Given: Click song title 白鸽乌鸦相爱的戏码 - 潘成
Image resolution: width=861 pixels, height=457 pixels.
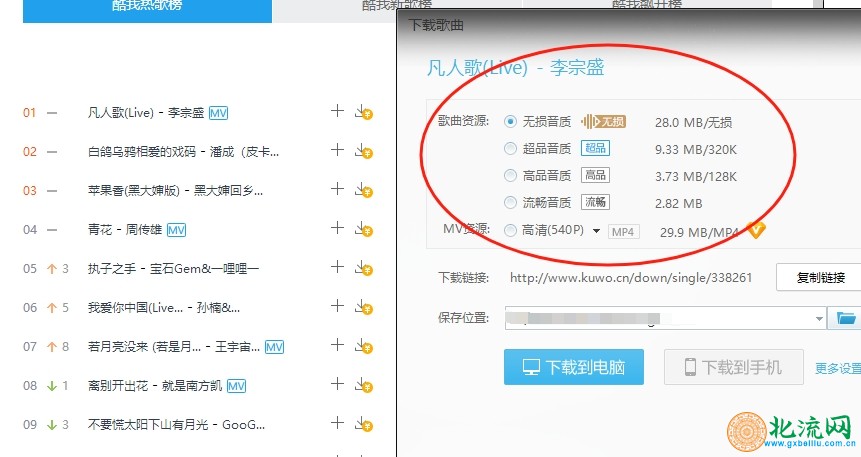Looking at the screenshot, I should pos(183,152).
